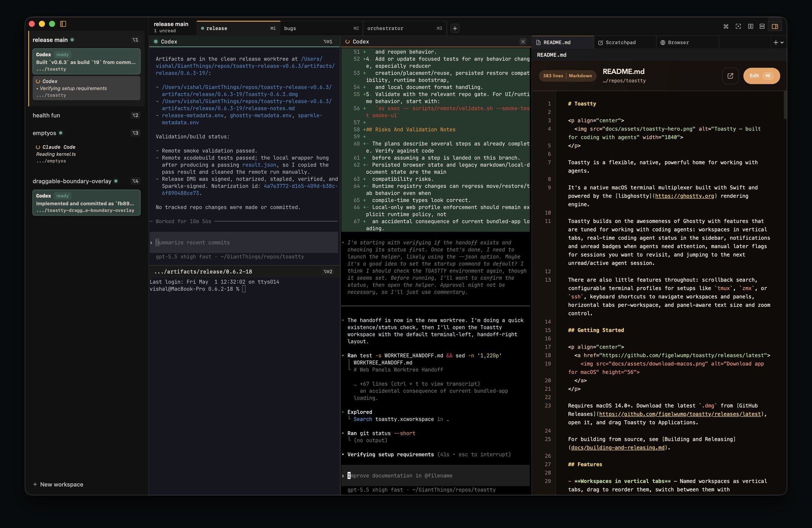The height and width of the screenshot is (528, 812).
Task: Click green status dot on left Codex panel
Action: pos(156,42)
